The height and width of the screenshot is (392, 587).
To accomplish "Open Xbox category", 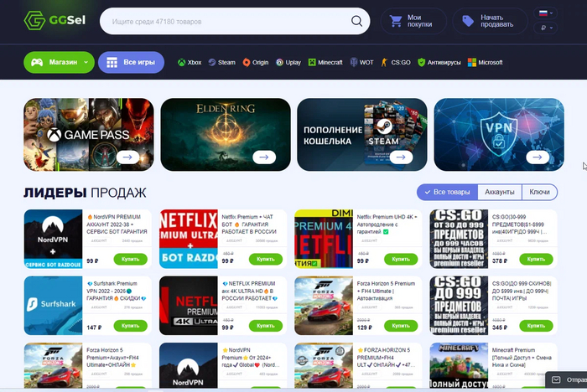I will coord(190,63).
